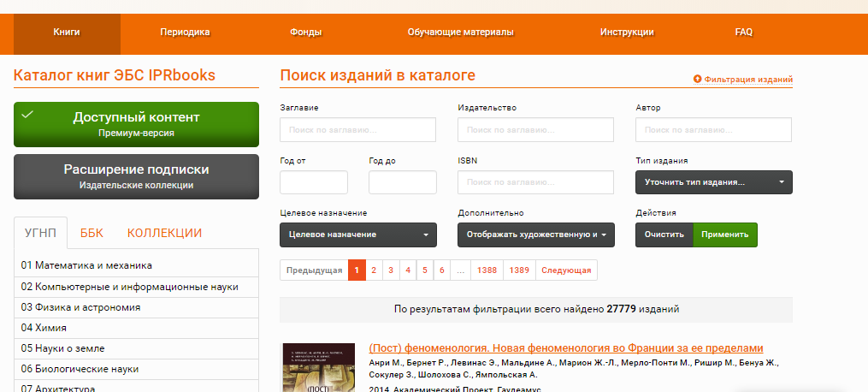
Task: Click the Расширение подписки button
Action: click(x=136, y=176)
